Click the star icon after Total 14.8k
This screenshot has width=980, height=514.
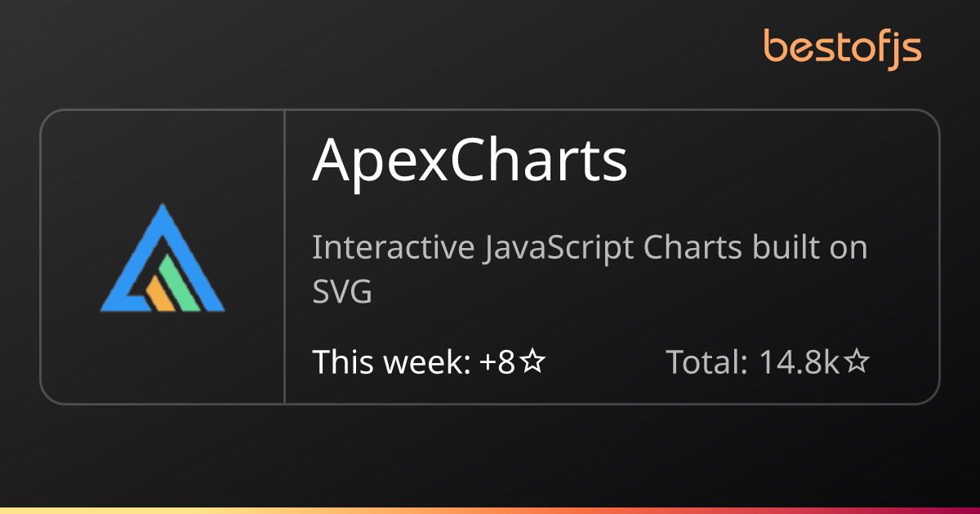[x=856, y=361]
